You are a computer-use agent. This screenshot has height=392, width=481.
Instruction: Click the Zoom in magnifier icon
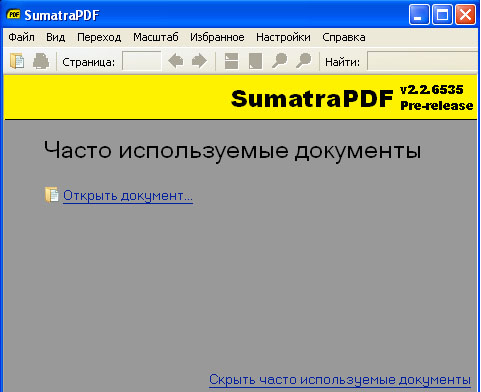(303, 61)
